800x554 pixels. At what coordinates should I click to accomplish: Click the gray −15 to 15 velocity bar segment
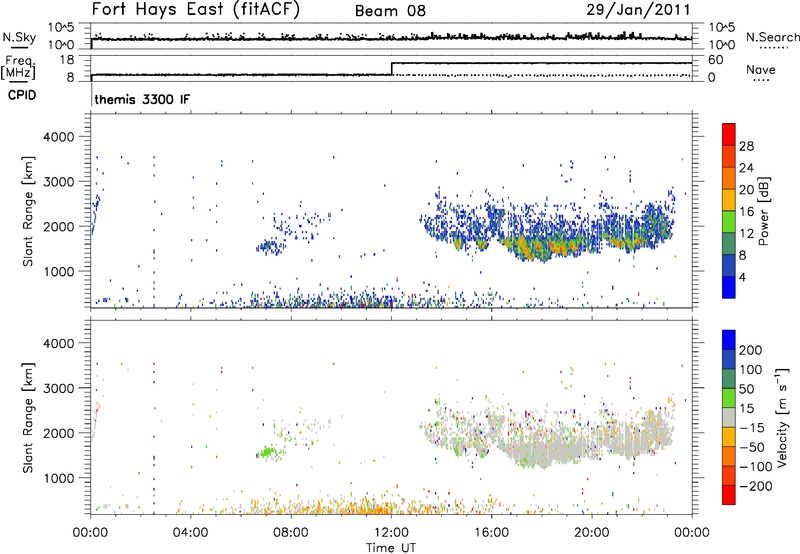click(x=729, y=417)
